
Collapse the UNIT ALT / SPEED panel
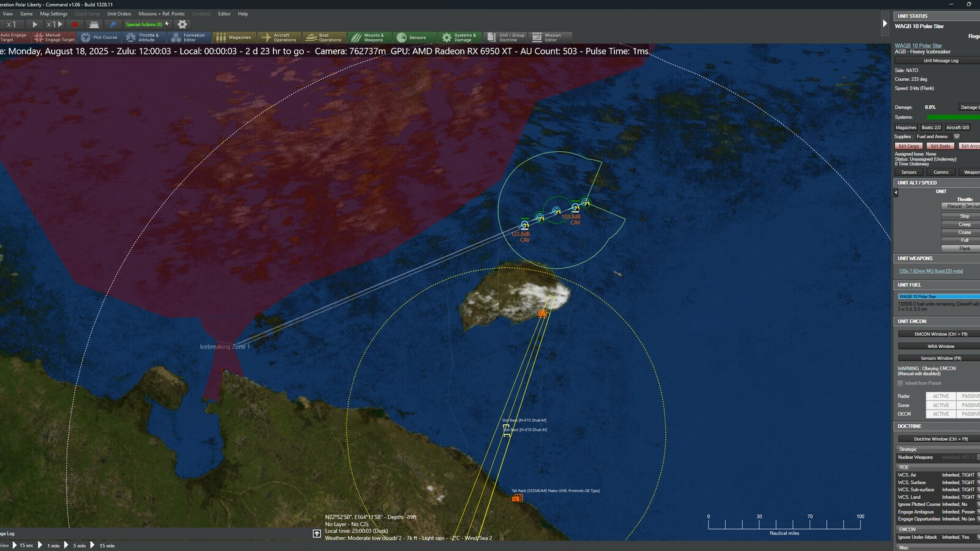pos(895,192)
